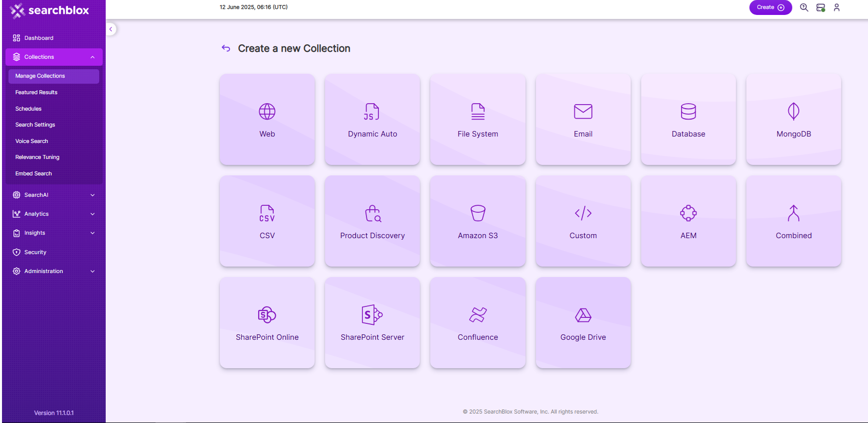Image resolution: width=868 pixels, height=423 pixels.
Task: Click the back arrow beside Create a new Collection
Action: coord(226,48)
